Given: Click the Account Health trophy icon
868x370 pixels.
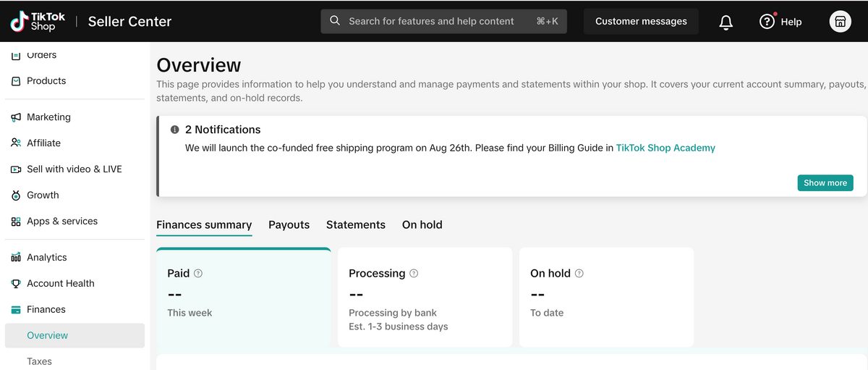Looking at the screenshot, I should [16, 284].
